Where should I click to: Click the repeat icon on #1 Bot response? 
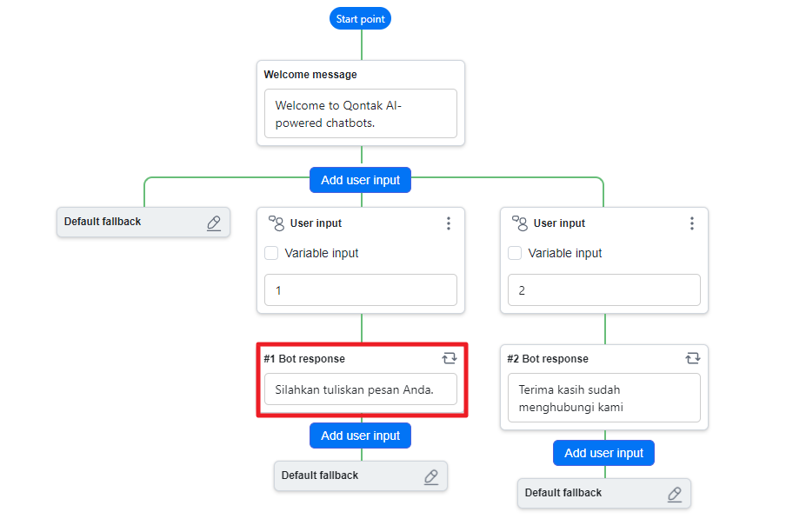point(450,358)
